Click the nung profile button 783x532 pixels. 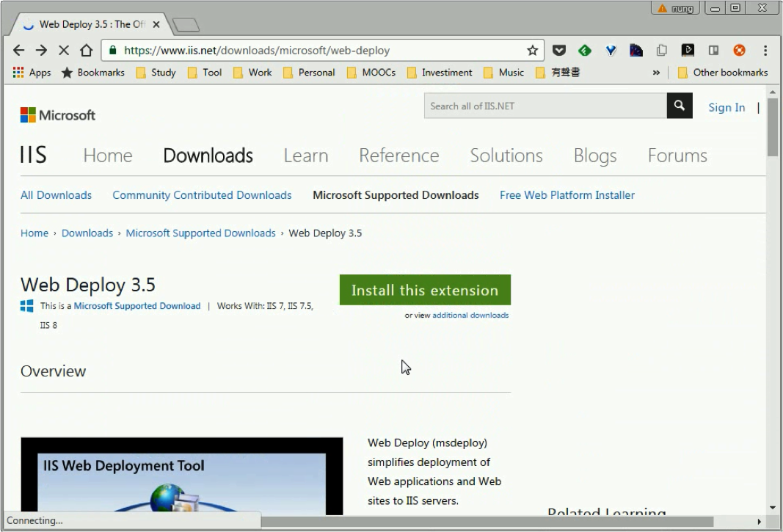tap(676, 9)
